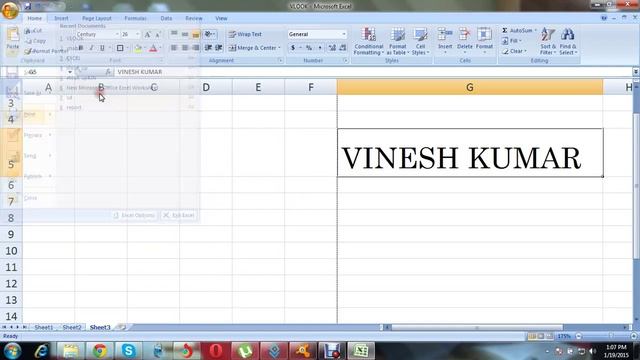This screenshot has width=640, height=360.
Task: Select column D header
Action: point(206,87)
